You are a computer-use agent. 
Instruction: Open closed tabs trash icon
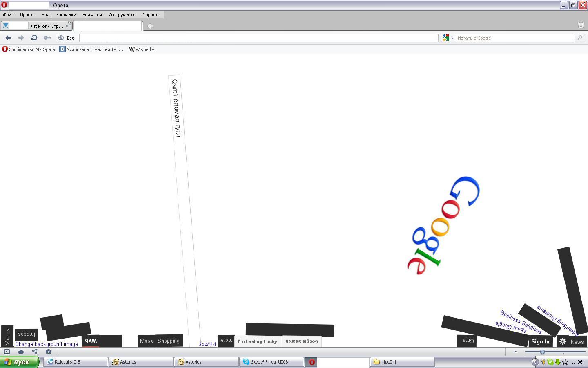[x=581, y=25]
